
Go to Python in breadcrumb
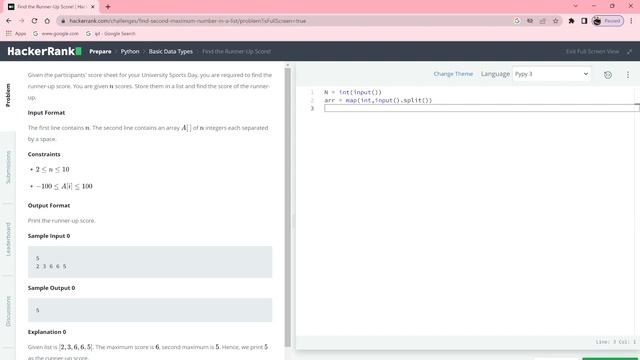point(130,51)
